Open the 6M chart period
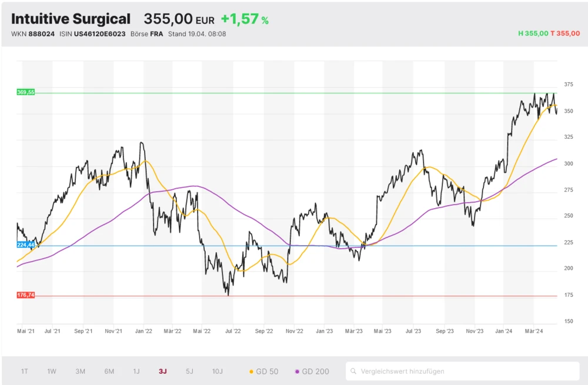 (108, 371)
